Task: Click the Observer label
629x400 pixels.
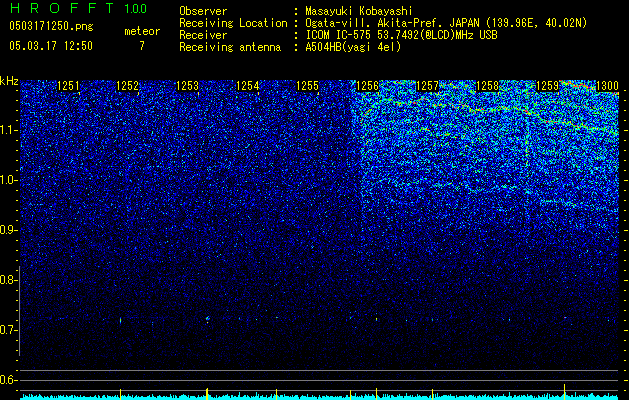Action: [x=203, y=11]
